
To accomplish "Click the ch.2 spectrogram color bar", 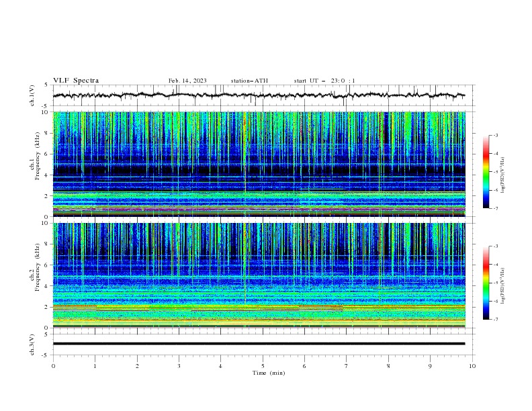I will click(486, 283).
